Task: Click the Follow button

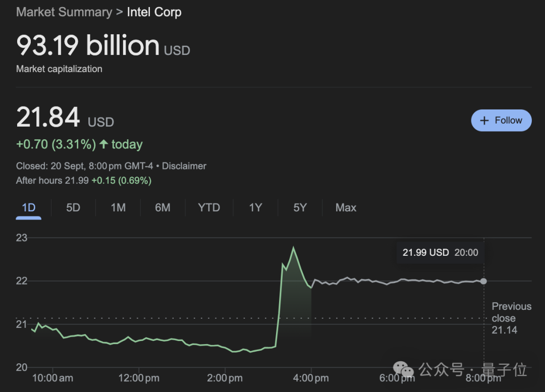Action: click(x=501, y=121)
